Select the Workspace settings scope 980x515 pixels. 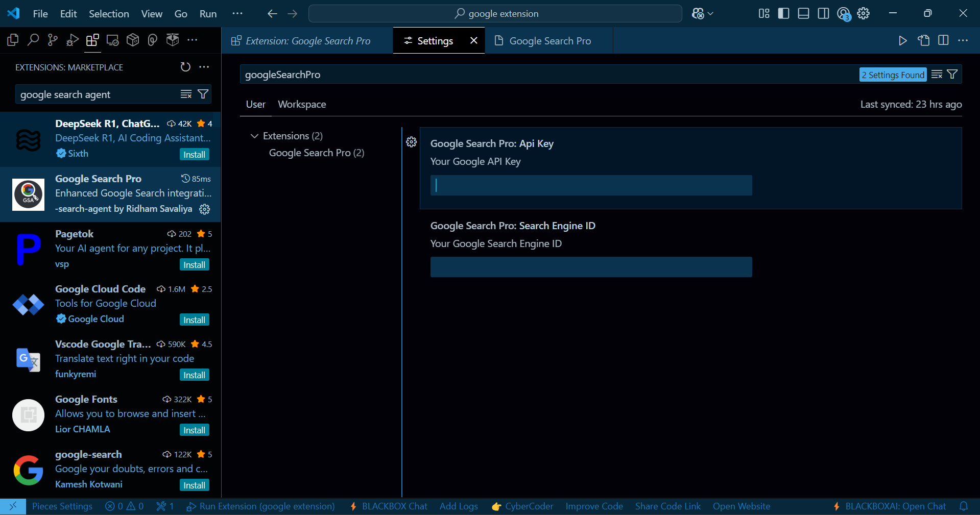(x=302, y=104)
